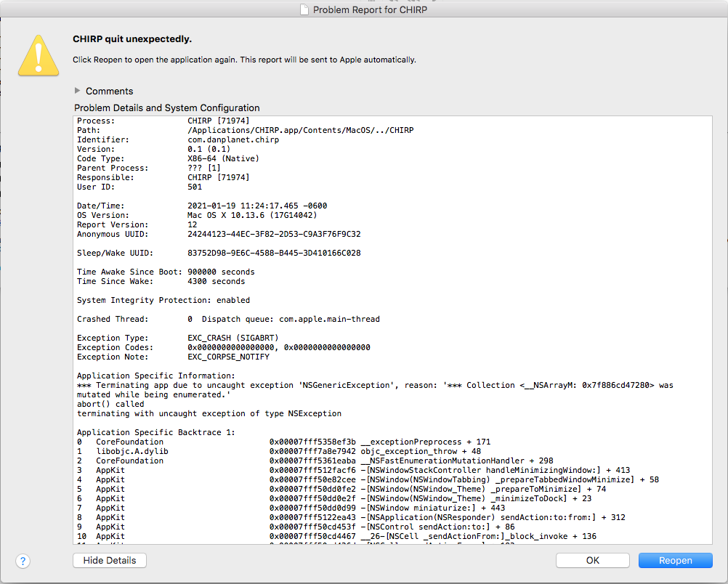The image size is (728, 584).
Task: Click frame 3 '-[NSWindowStackController handleMinimizingWindow:] + 413'
Action: pos(496,470)
